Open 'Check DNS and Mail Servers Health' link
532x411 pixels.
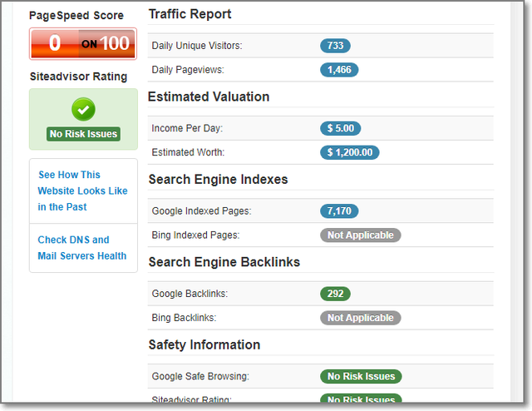tap(81, 248)
